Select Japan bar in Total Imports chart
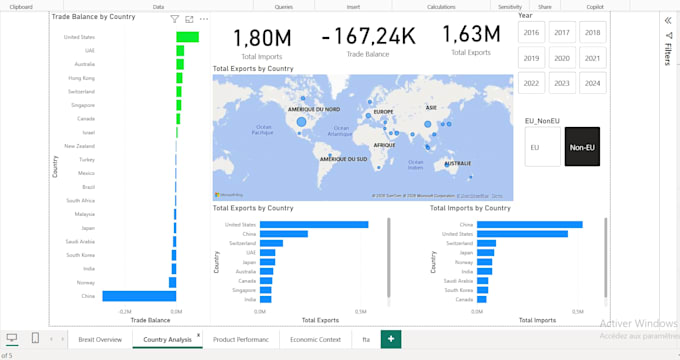The width and height of the screenshot is (680, 360). [x=485, y=253]
